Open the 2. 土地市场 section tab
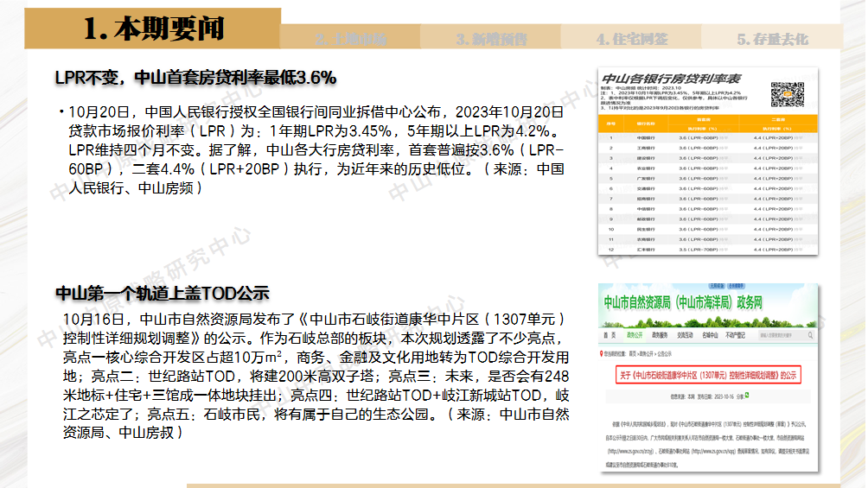 pyautogui.click(x=350, y=39)
